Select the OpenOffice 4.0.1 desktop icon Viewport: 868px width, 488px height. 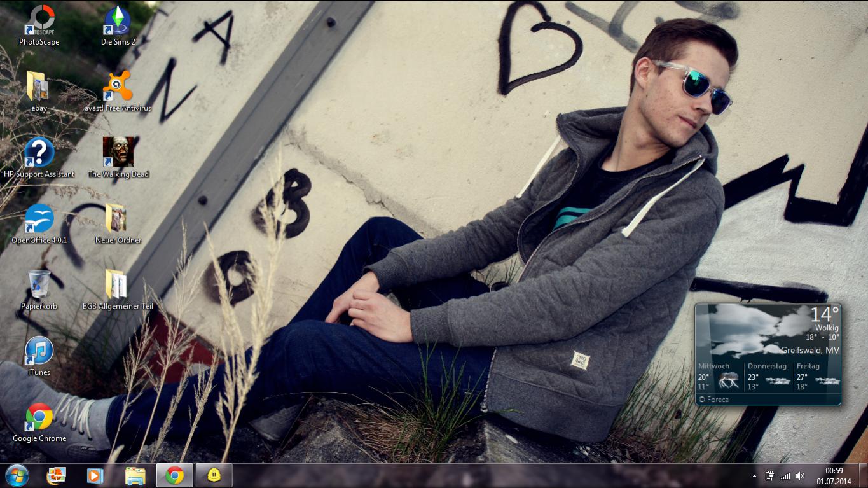click(39, 219)
